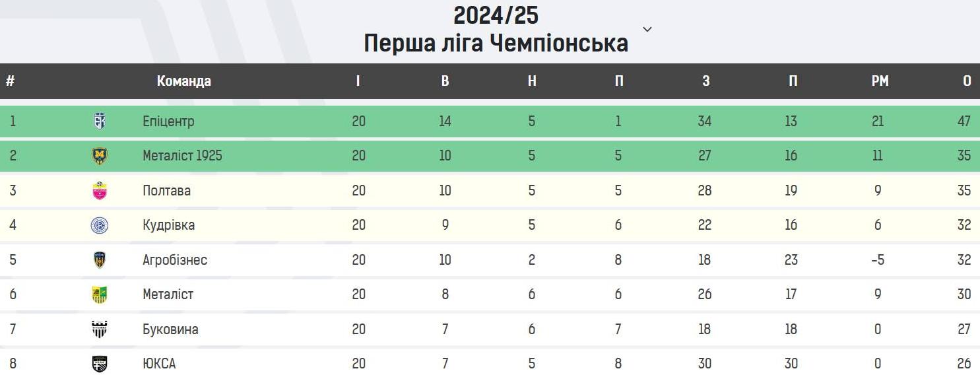Click the yellow-green Металіст crest
Viewport: 980px width, 379px height.
[x=100, y=294]
